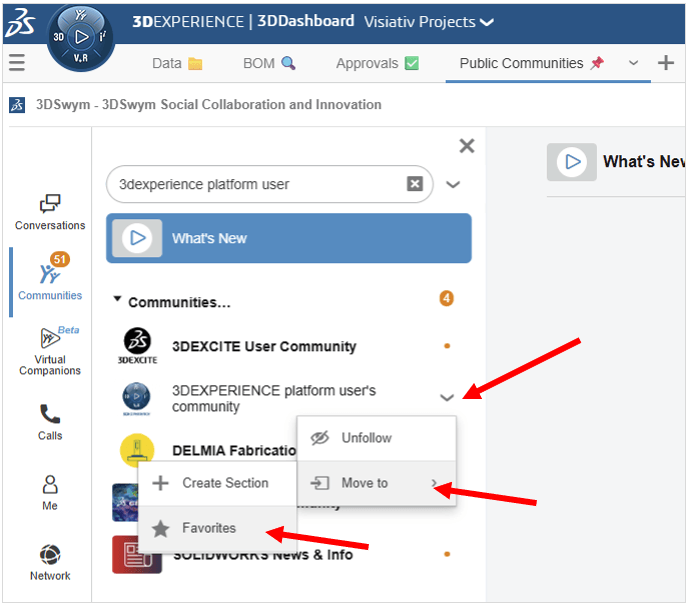Collapse the Communities list triangle
The image size is (689, 605).
click(x=118, y=300)
